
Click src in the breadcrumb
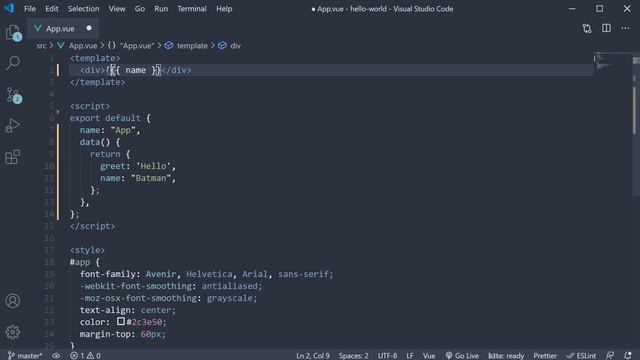41,46
